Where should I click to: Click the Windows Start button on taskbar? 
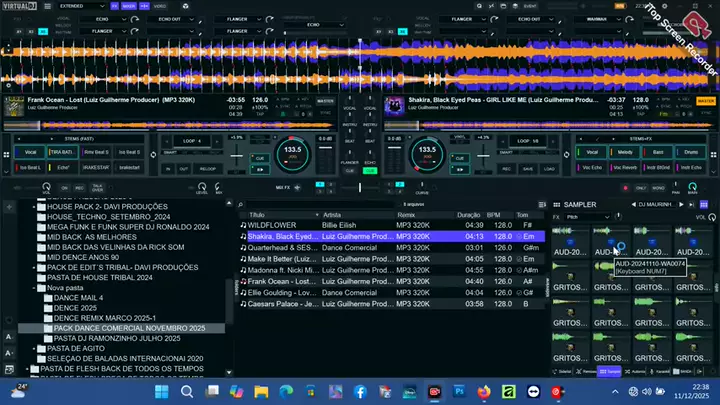161,390
